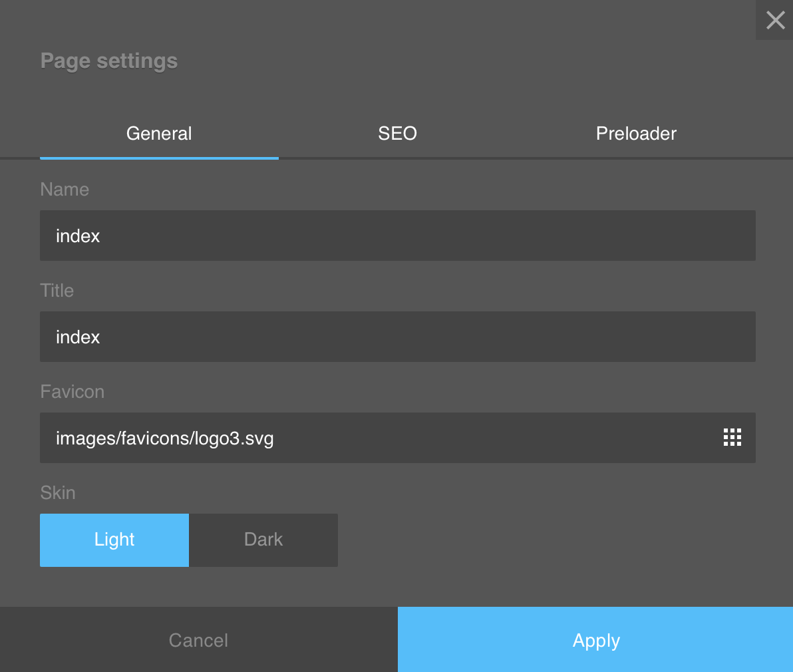Screen dimensions: 793x672
Task: Click into the Title input field
Action: coord(397,337)
